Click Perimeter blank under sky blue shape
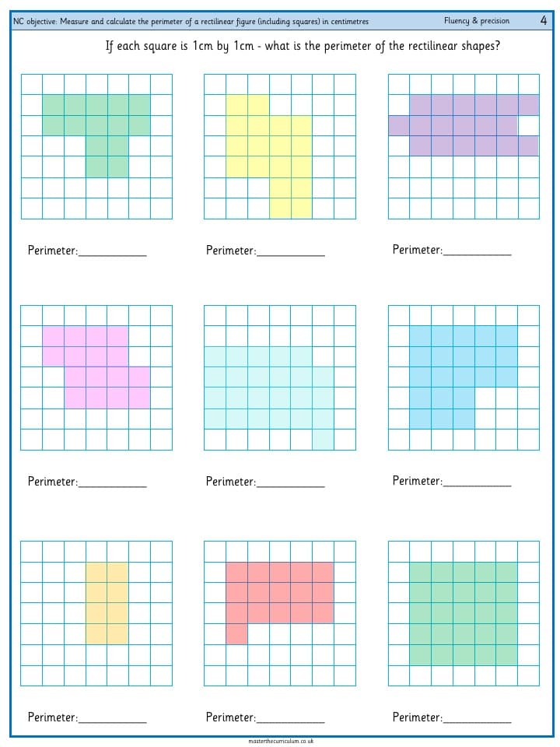This screenshot has width=560, height=747. (477, 481)
